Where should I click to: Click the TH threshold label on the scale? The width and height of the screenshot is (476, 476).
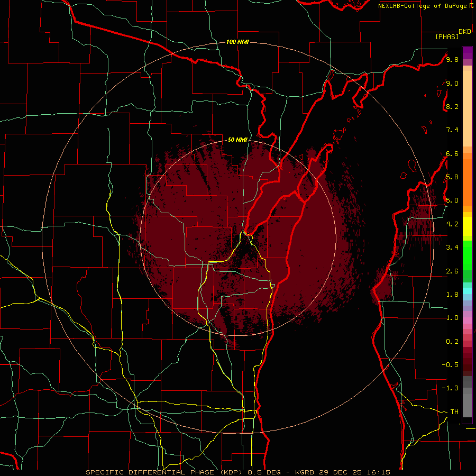pyautogui.click(x=454, y=412)
